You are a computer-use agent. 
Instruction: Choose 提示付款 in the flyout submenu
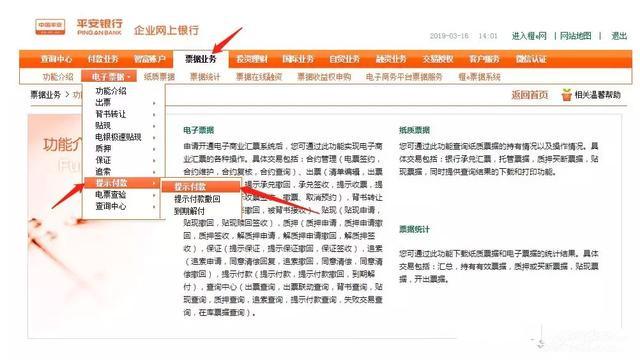click(x=201, y=187)
